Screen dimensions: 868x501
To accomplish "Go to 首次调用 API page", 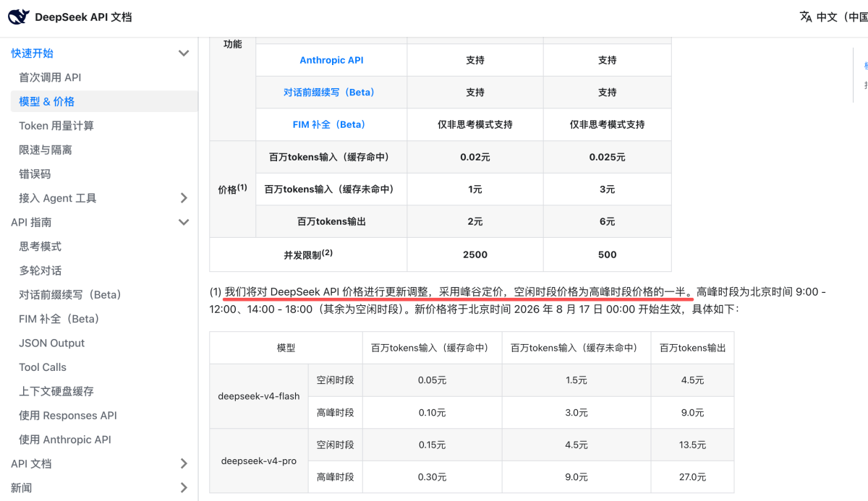I will [x=50, y=77].
